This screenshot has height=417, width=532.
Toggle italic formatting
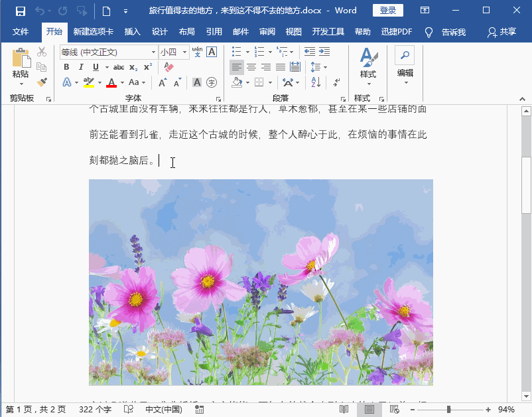[x=81, y=67]
